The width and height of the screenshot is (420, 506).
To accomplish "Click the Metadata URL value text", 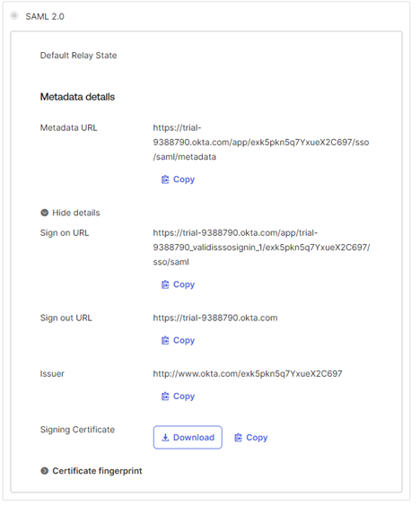I will (261, 143).
